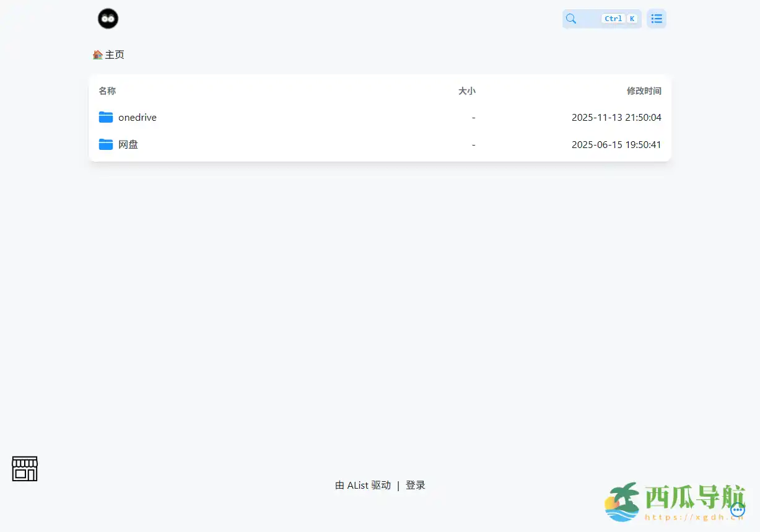Select the 主页 breadcrumb entry
The width and height of the screenshot is (760, 532).
coord(115,55)
